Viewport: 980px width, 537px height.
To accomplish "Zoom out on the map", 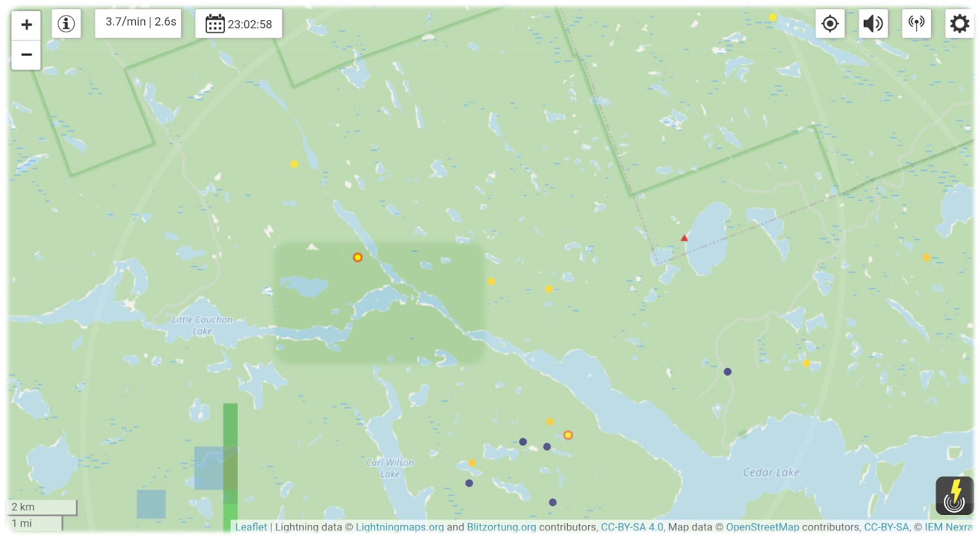I will (26, 55).
